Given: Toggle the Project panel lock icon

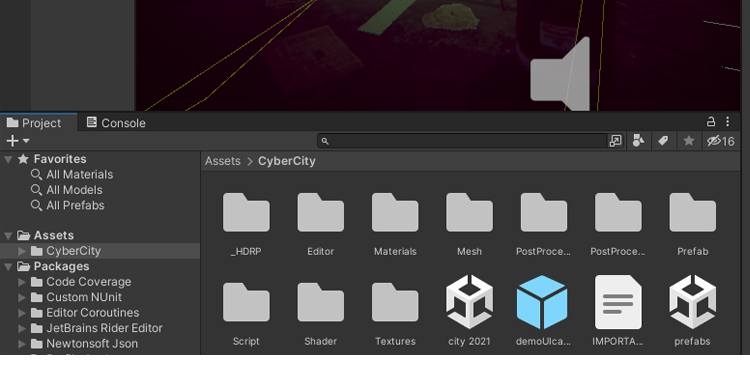Looking at the screenshot, I should tap(711, 121).
